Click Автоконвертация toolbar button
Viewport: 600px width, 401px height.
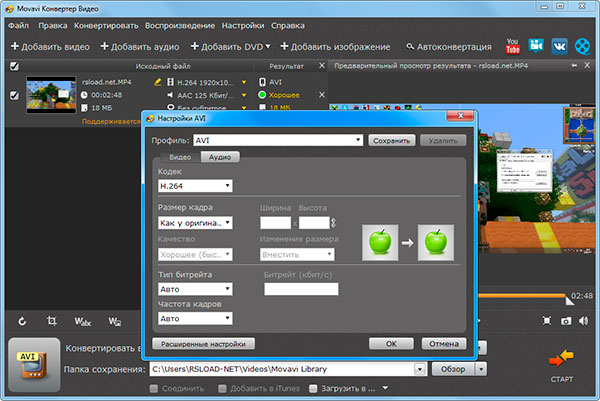(448, 47)
